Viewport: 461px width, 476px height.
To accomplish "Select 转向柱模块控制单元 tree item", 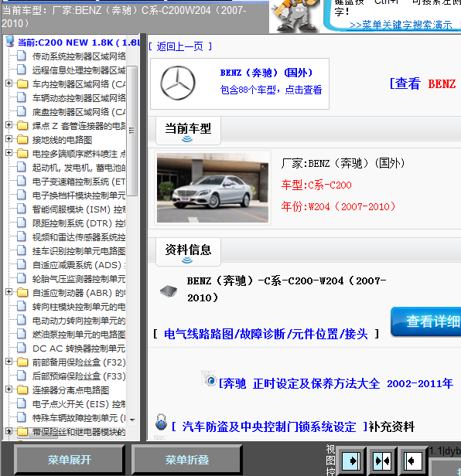I will click(x=79, y=306).
